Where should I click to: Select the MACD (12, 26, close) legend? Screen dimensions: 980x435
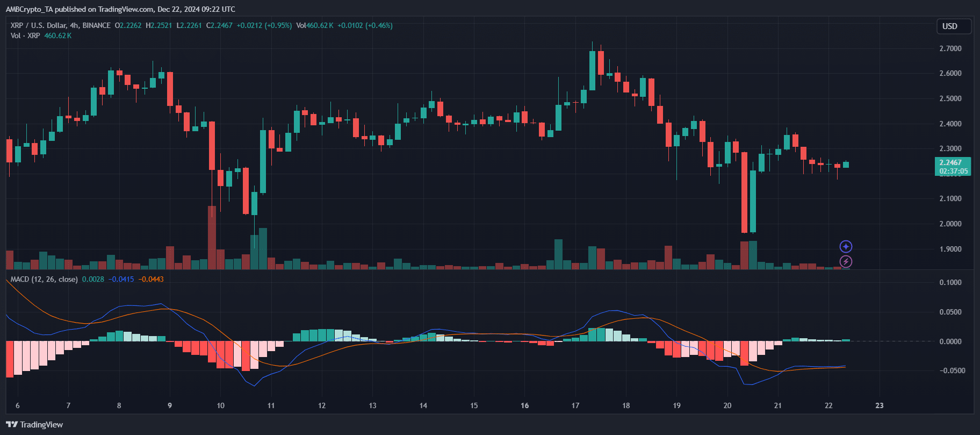tap(44, 279)
